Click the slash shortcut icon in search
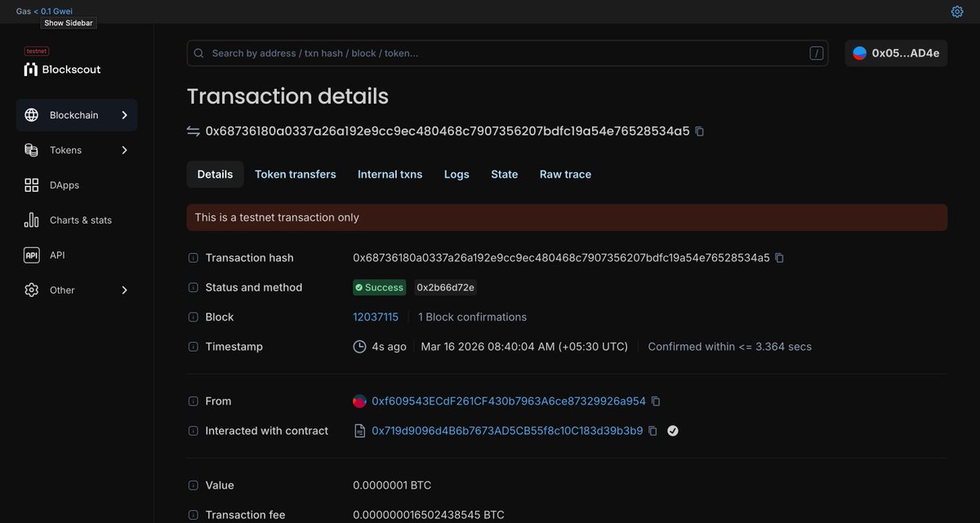The image size is (980, 523). tap(817, 53)
